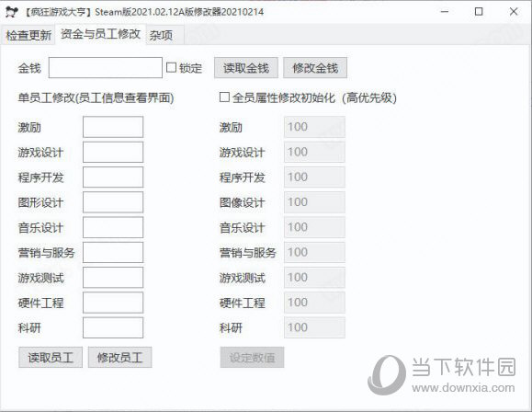Click the 金钱 input field
The height and width of the screenshot is (412, 532).
[105, 67]
